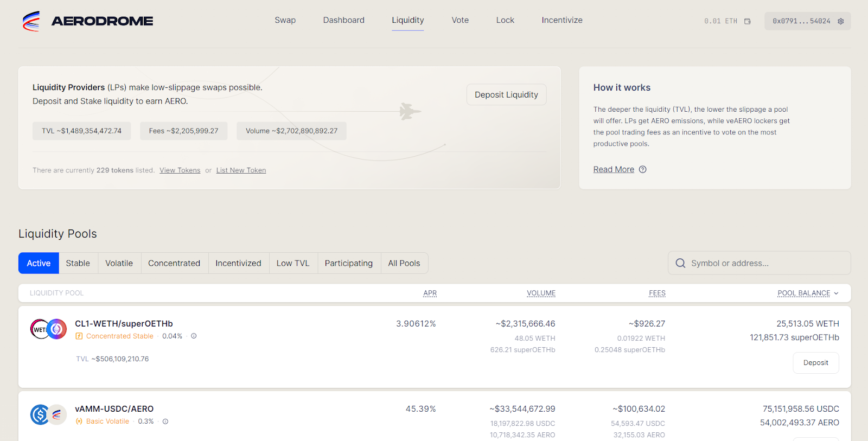868x441 pixels.
Task: Click 3.90612% APR value
Action: point(416,324)
